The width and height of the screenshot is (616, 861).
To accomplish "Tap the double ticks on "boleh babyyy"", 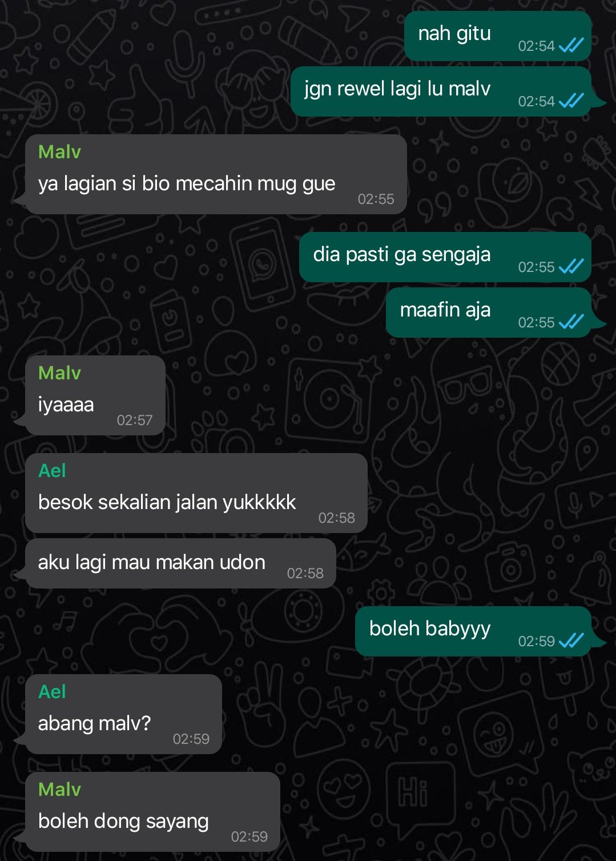I will tap(571, 640).
